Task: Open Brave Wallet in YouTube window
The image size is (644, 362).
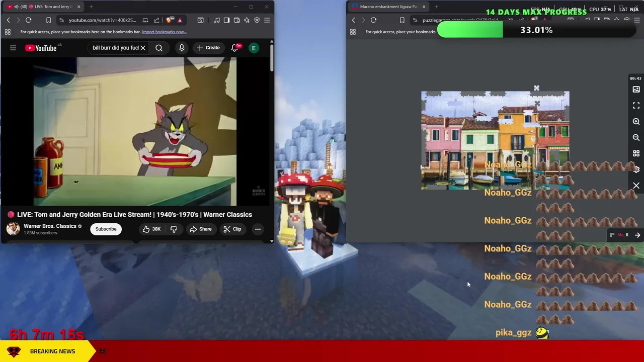Action: tap(236, 20)
